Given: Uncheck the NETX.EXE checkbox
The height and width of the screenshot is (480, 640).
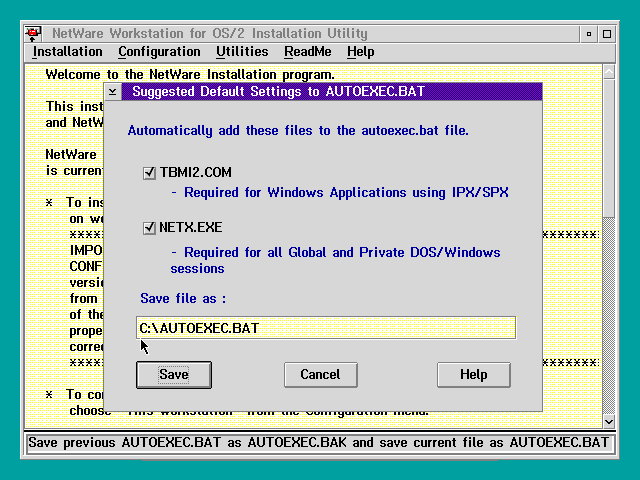Looking at the screenshot, I should pos(149,228).
